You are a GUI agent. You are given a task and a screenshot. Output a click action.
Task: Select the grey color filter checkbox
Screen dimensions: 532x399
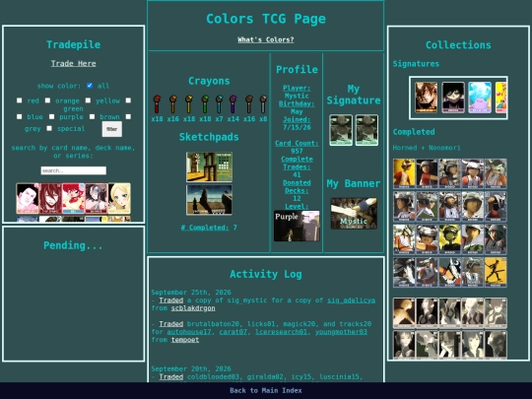[128, 116]
